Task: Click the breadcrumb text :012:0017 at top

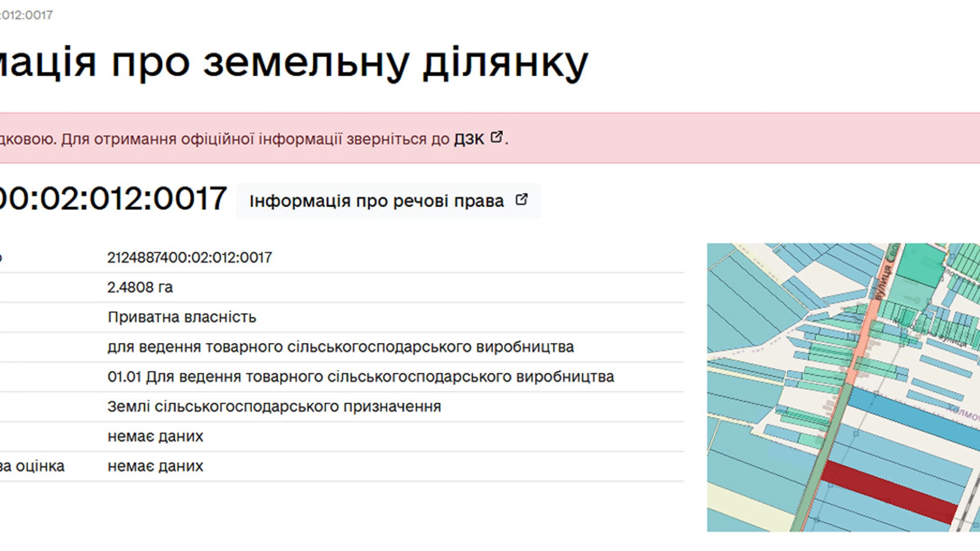Action: point(26,15)
